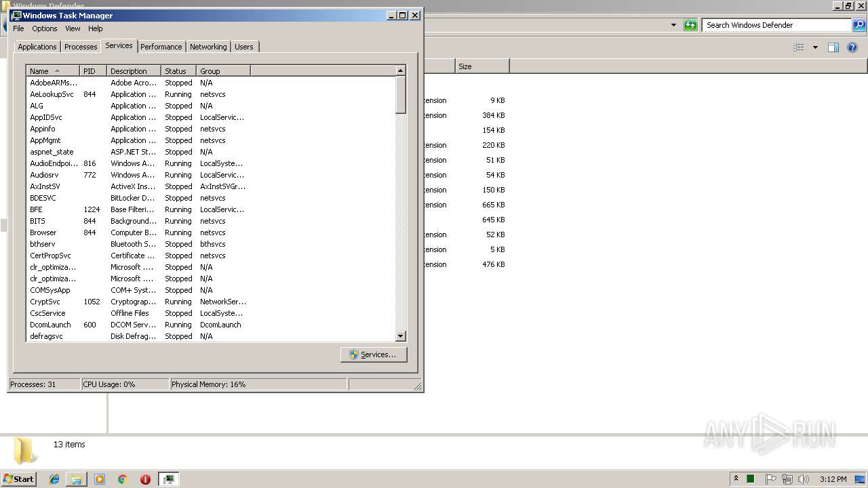Open Opera browser taskbar icon

pos(145,479)
